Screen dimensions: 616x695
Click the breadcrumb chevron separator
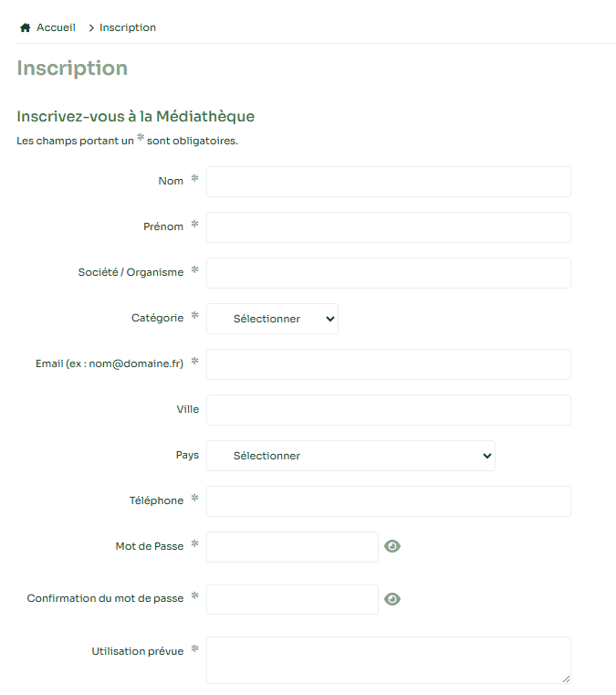(x=91, y=28)
